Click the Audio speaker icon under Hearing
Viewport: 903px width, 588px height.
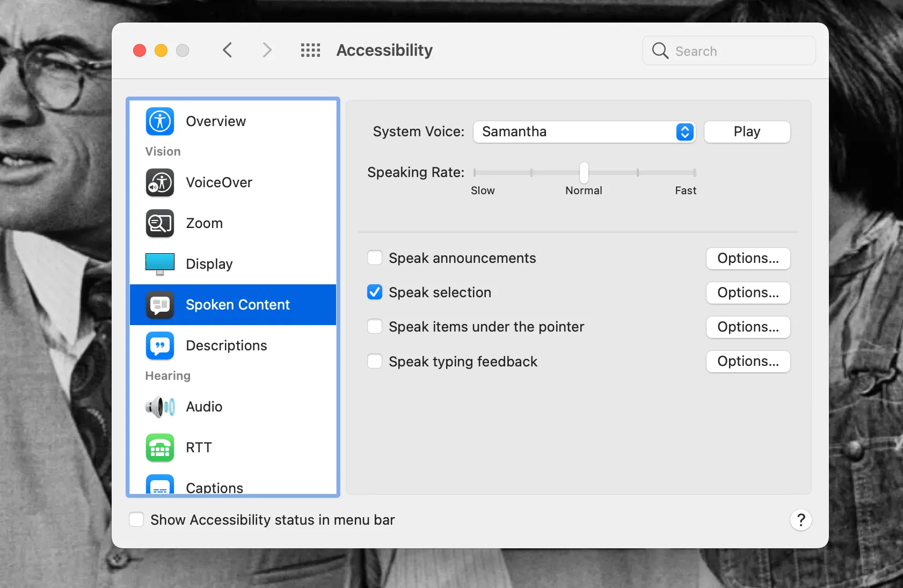[x=159, y=407]
